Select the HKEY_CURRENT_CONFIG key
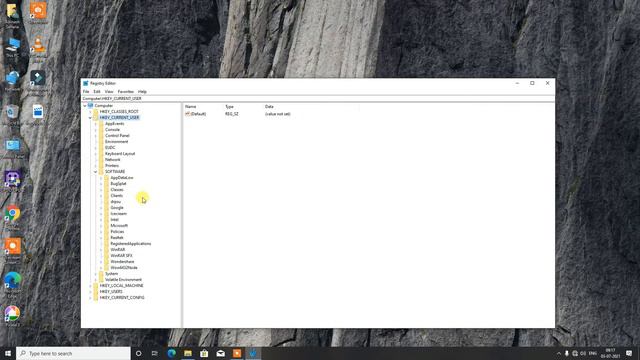The image size is (640, 360). (122, 298)
